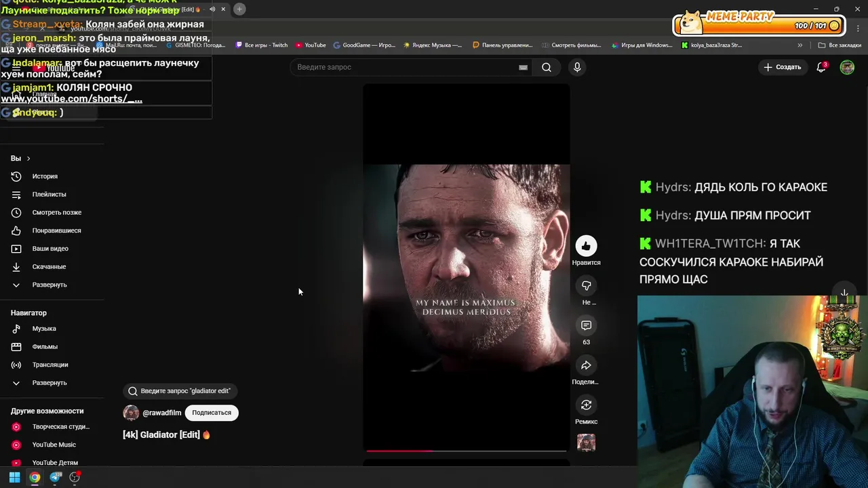This screenshot has width=868, height=488.
Task: Open the Смотреть фильмы bookmark
Action: 572,45
